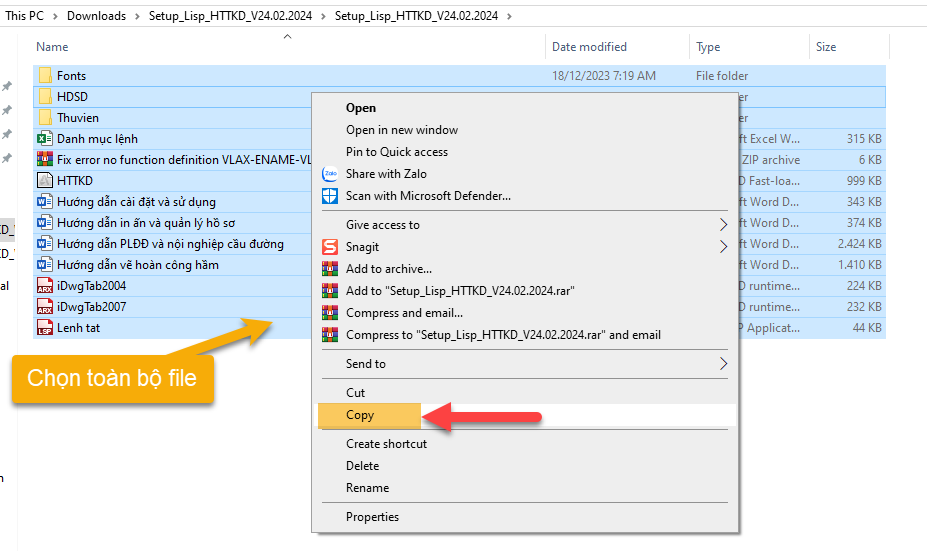Choose Cut from the context menu

(x=356, y=393)
